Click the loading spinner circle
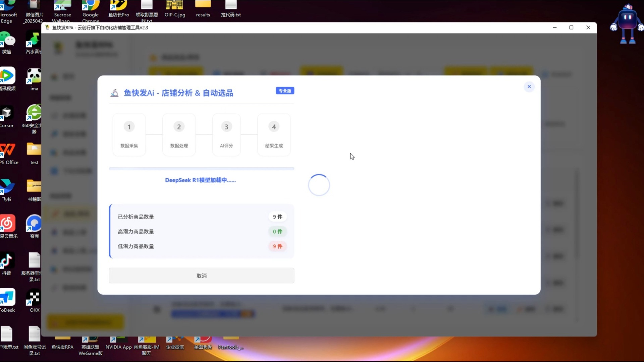The height and width of the screenshot is (362, 644). (319, 185)
